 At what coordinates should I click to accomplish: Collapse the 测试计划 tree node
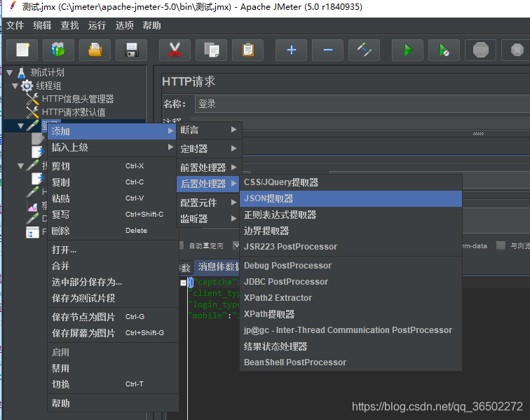pos(10,72)
